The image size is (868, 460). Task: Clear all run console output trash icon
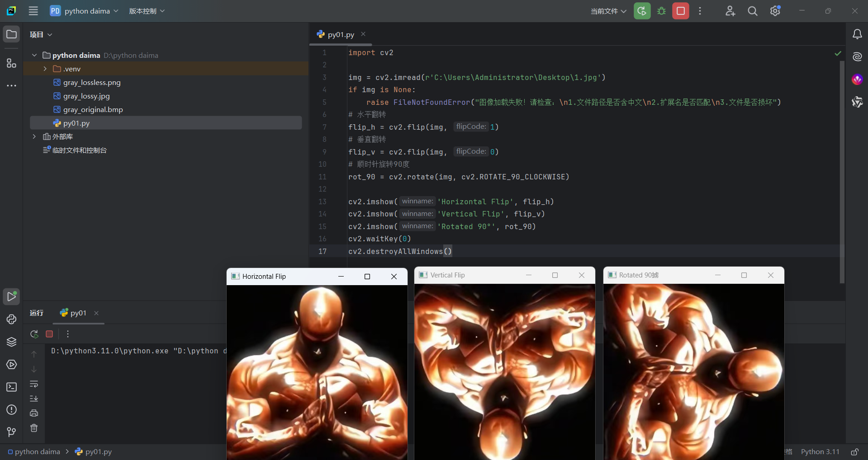(34, 428)
